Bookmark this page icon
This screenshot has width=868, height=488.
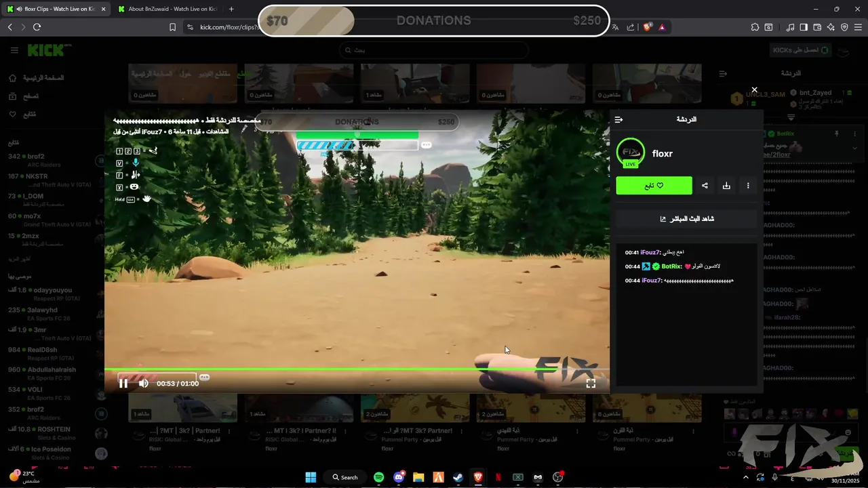point(172,27)
